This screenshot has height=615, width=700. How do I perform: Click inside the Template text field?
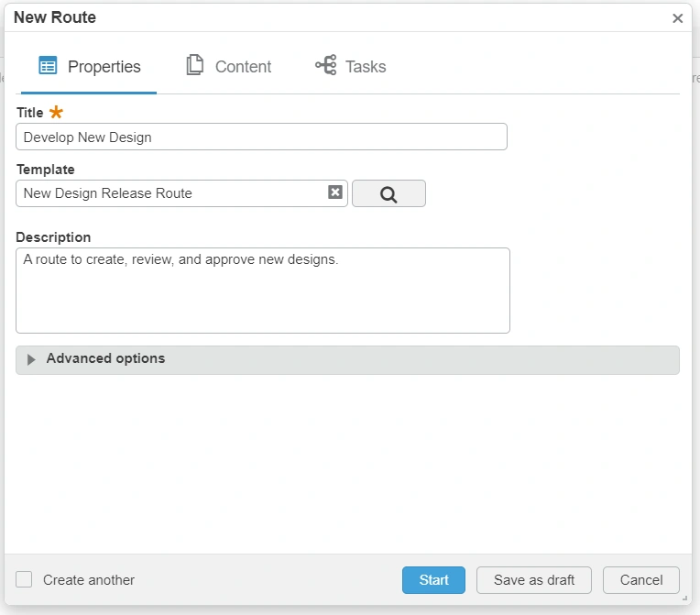click(174, 193)
